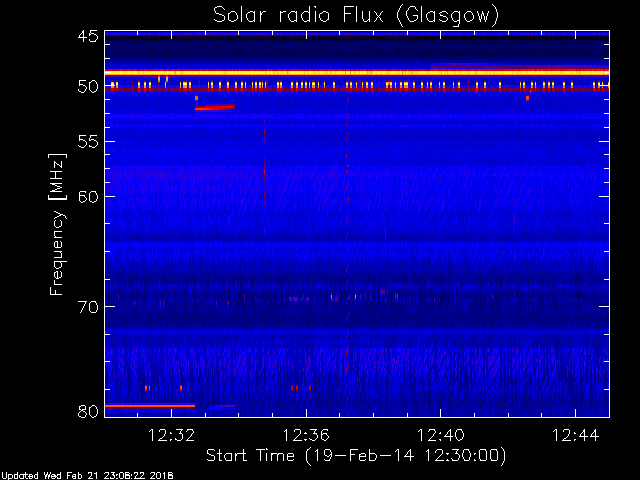
Task: Click the red horizontal streak near 52 MHz
Action: (x=215, y=108)
